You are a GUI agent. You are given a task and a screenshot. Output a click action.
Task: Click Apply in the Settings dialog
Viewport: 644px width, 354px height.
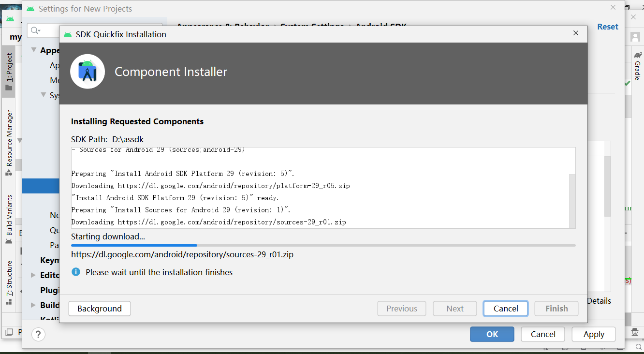tap(594, 334)
